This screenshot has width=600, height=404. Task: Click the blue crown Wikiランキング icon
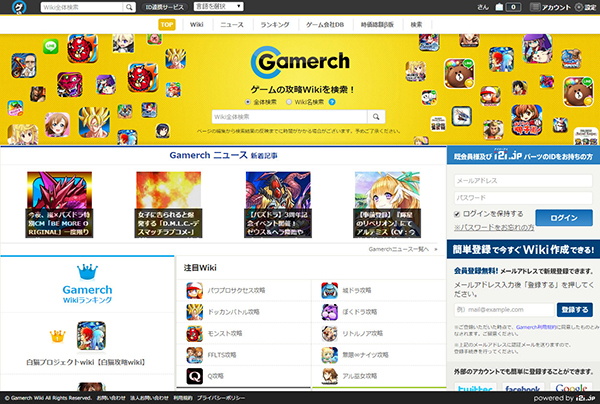[x=87, y=272]
